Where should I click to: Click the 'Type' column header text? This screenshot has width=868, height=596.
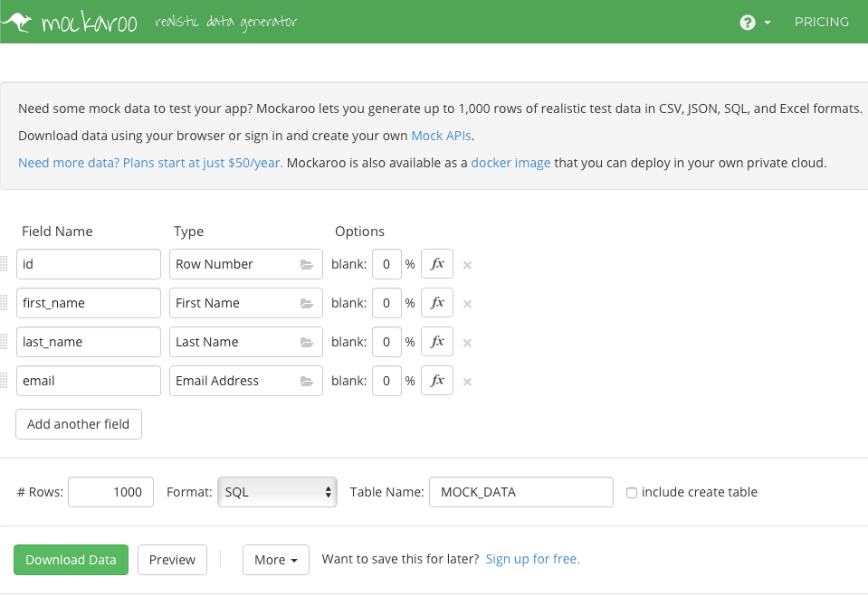189,232
